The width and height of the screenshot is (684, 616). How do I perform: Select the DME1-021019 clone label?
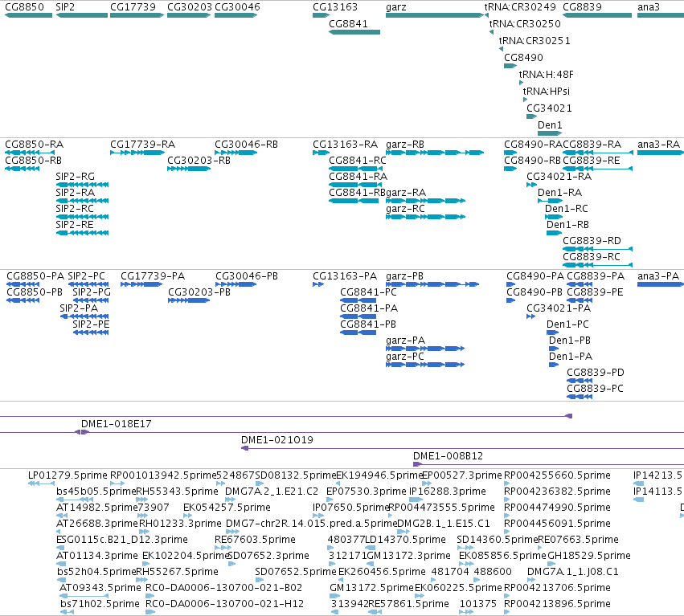(x=277, y=440)
